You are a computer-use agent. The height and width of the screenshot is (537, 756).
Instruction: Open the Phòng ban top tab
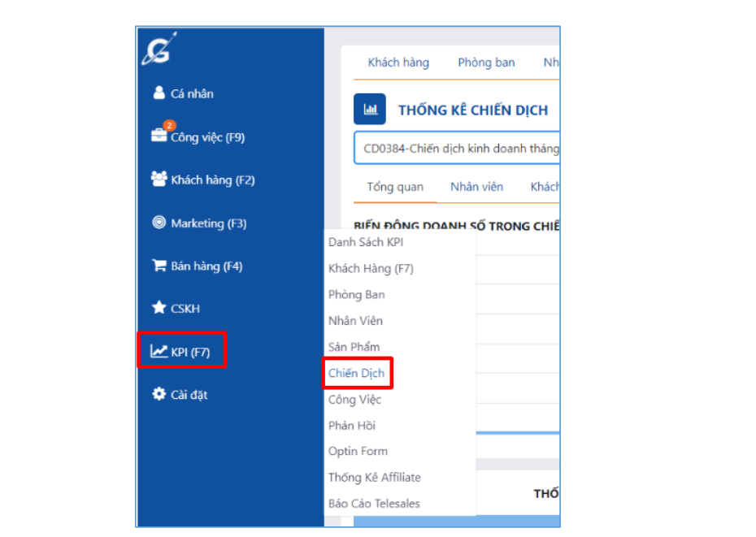point(486,63)
